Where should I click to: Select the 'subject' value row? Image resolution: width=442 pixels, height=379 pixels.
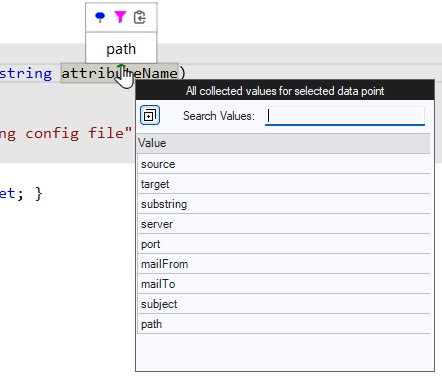[x=284, y=304]
